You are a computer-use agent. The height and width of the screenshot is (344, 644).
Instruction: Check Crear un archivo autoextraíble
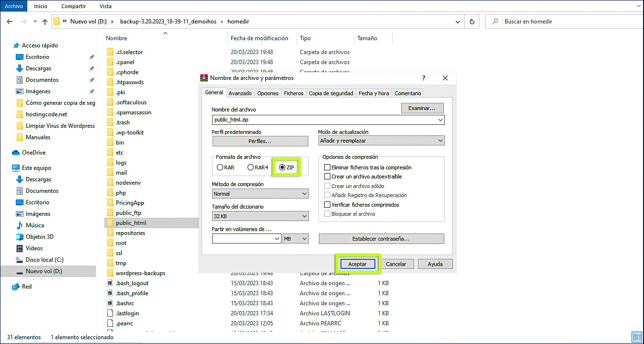(328, 177)
